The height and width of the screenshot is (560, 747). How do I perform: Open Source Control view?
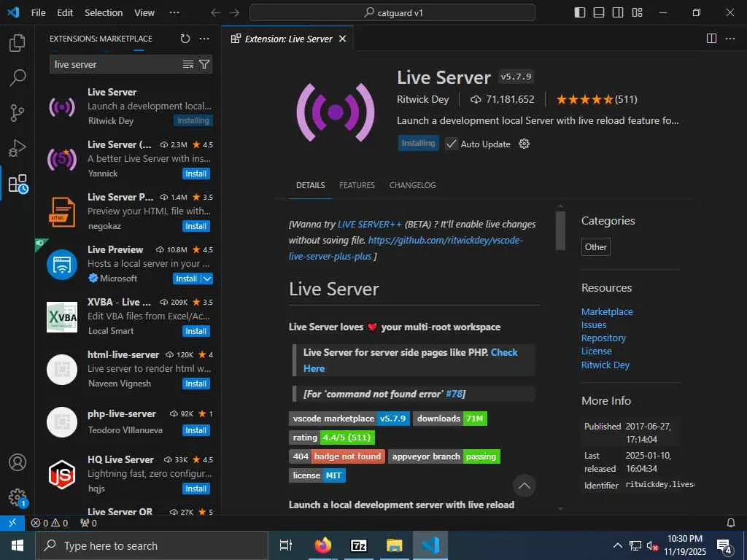[18, 113]
